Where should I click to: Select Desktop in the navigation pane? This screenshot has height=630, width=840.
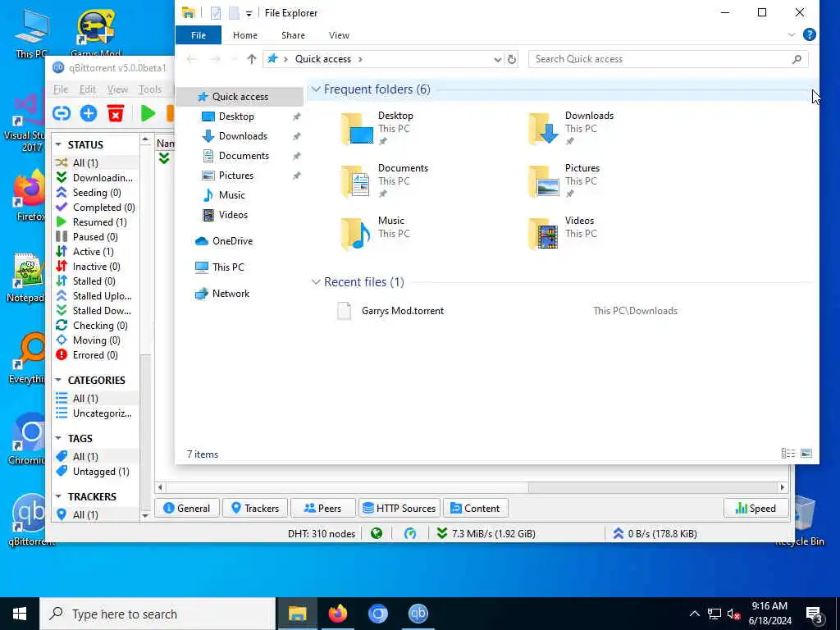(x=236, y=116)
